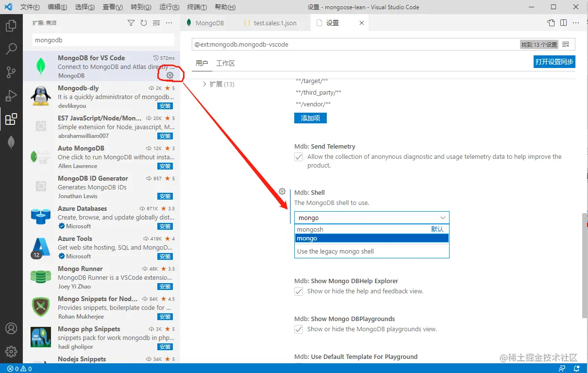588x373 pixels.
Task: Click the 添加项 button
Action: 310,118
